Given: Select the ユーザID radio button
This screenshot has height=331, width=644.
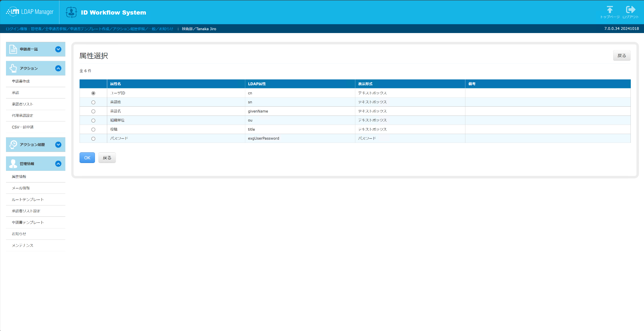Looking at the screenshot, I should point(93,93).
